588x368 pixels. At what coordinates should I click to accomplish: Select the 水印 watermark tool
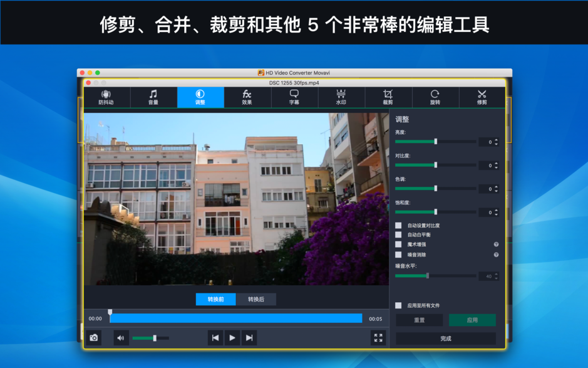point(341,97)
